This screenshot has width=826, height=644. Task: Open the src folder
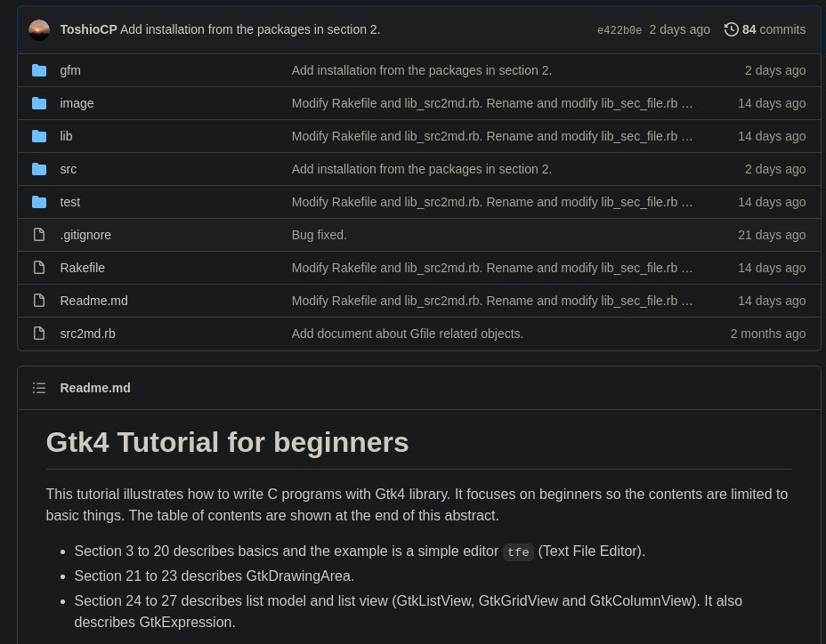pyautogui.click(x=69, y=169)
